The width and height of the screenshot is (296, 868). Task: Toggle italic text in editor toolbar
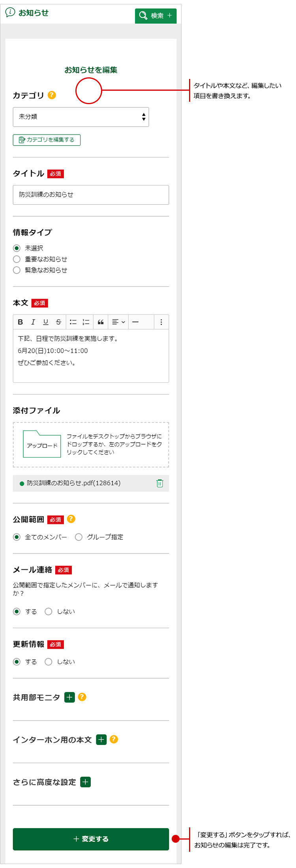(x=33, y=322)
